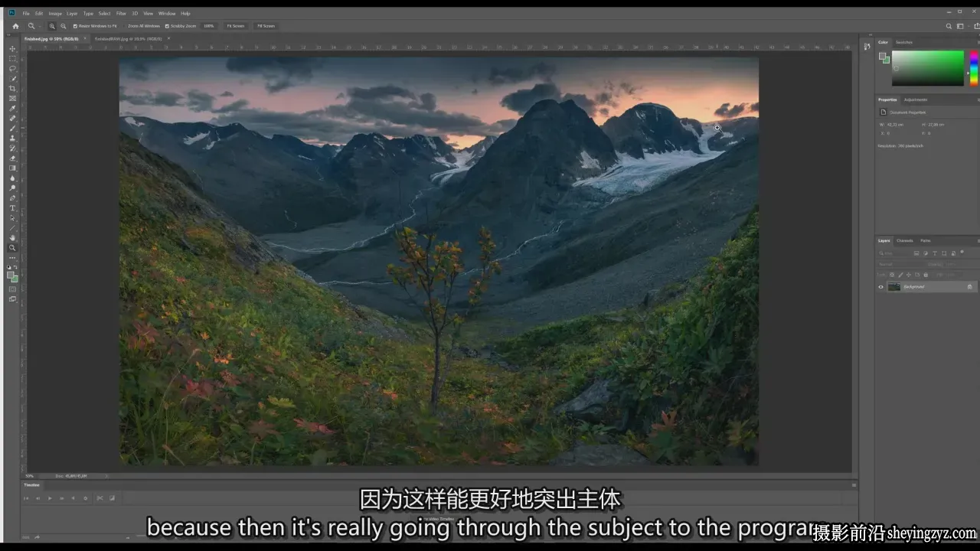Switch to finishedRAW.jpg document tab

128,38
